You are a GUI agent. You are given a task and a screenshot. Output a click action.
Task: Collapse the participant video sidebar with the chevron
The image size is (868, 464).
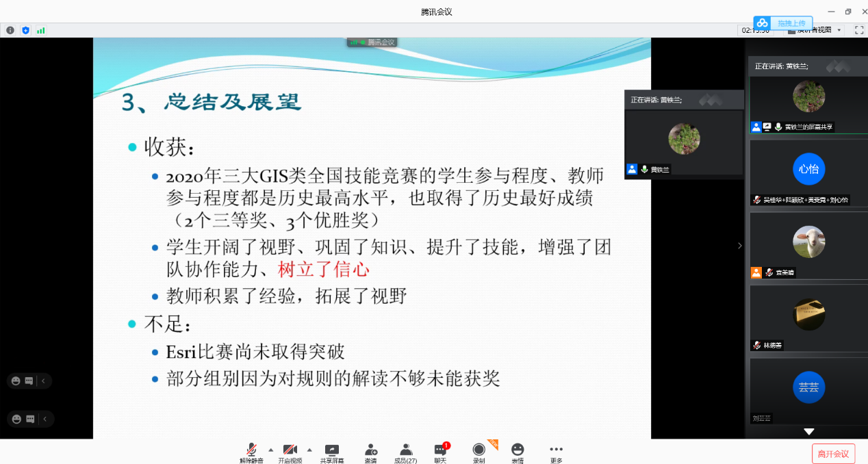click(x=739, y=246)
